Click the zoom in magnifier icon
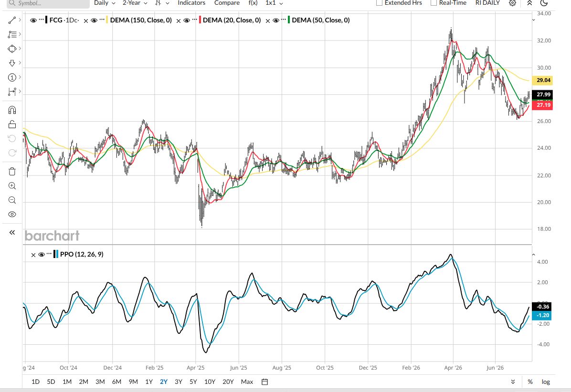The image size is (571, 392). coord(12,186)
